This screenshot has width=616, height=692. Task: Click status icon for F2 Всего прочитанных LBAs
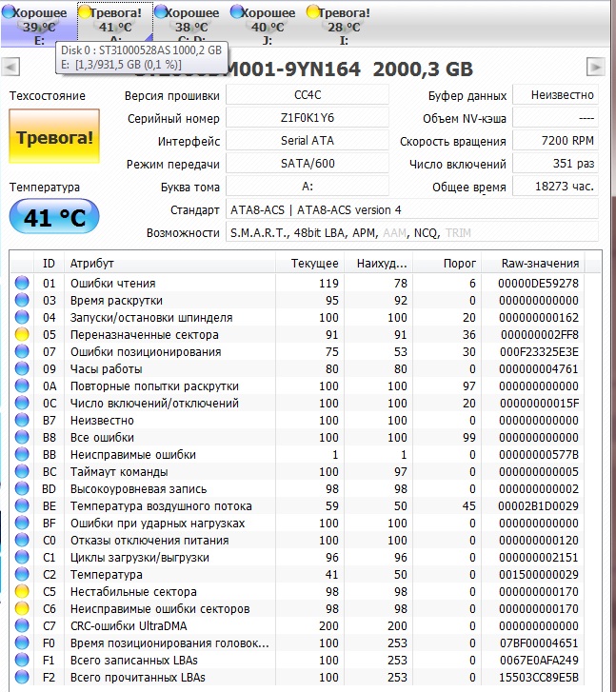[22, 678]
